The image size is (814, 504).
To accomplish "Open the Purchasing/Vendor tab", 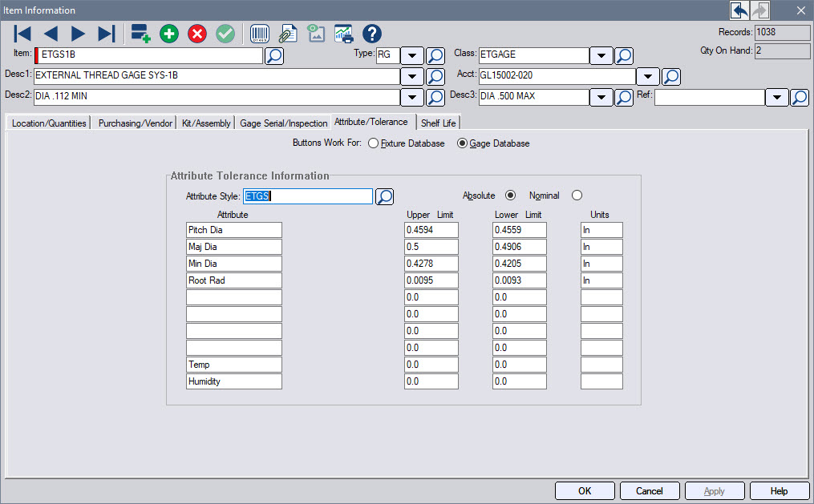I will pos(135,123).
